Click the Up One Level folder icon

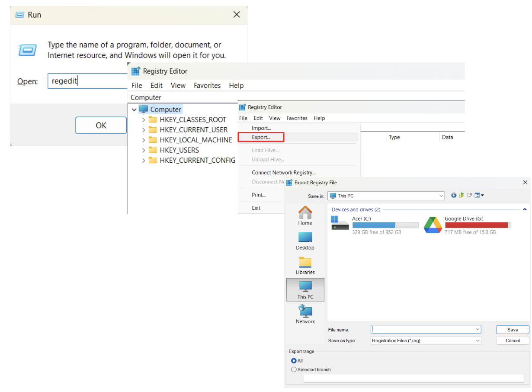point(461,195)
